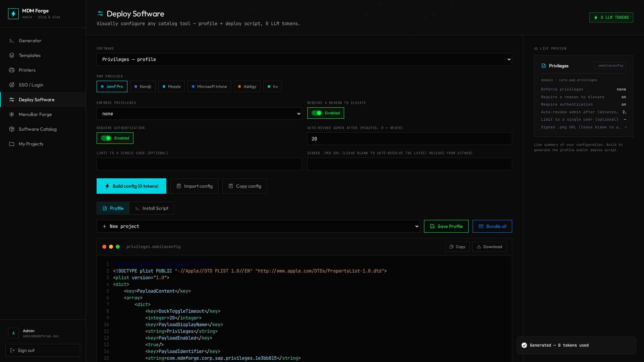
Task: Select the orange-dotted Addigy provider chip
Action: click(247, 86)
